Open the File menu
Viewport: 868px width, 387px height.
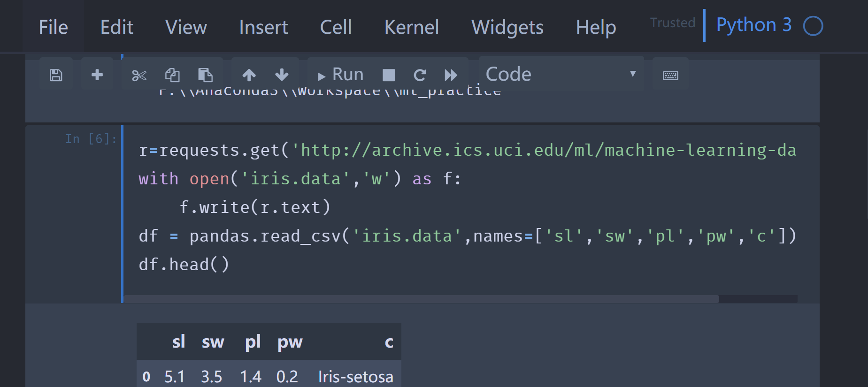54,27
